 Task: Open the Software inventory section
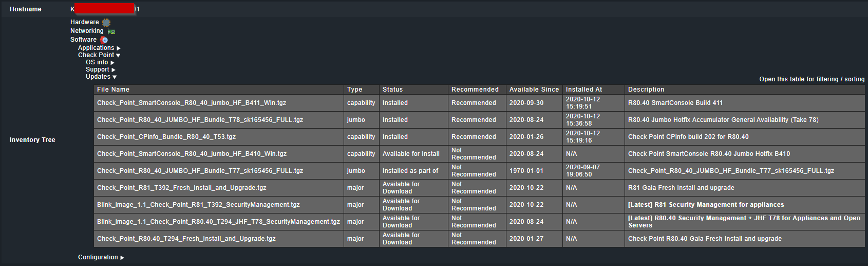(84, 40)
